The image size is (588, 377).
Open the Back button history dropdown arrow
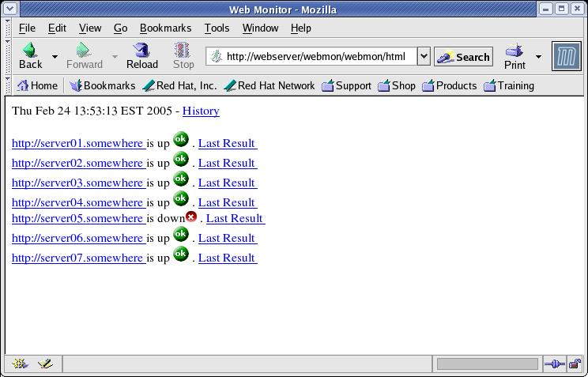point(55,57)
